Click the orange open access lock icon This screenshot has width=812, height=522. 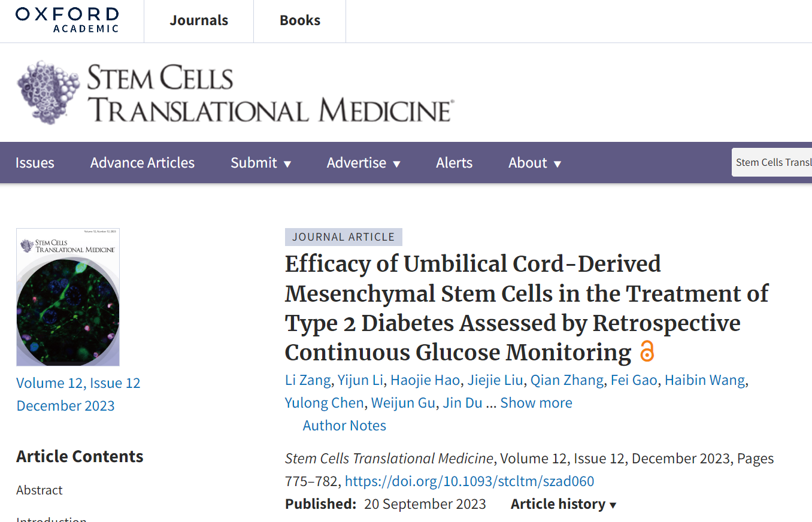(x=647, y=351)
